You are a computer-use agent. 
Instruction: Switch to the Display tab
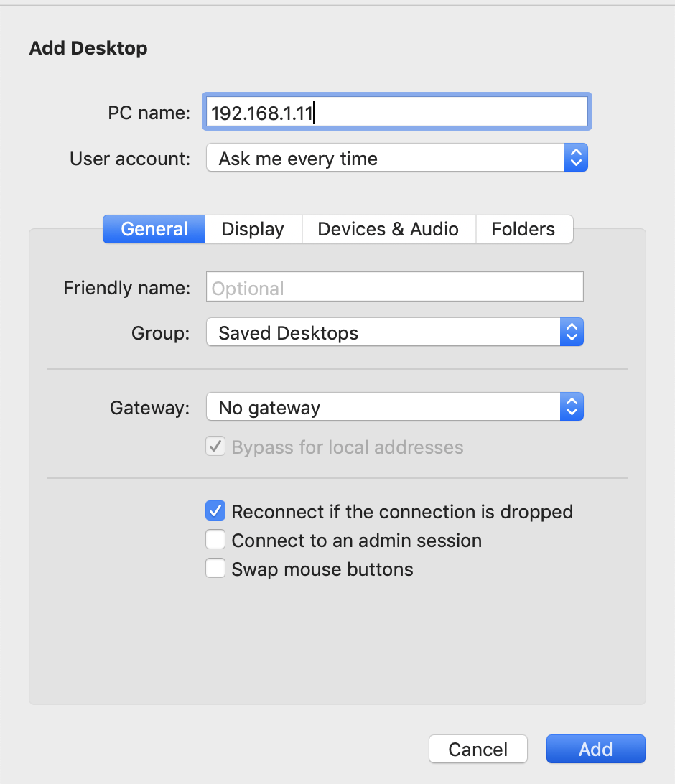tap(253, 229)
